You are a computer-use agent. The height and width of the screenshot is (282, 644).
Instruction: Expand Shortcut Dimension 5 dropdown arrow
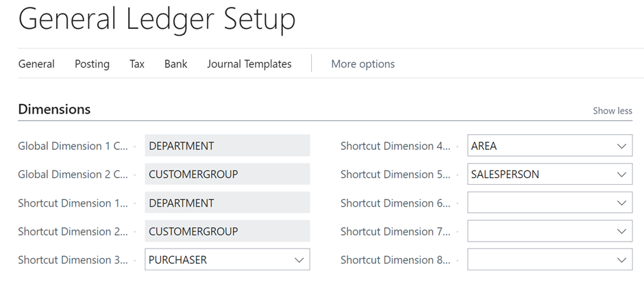coord(622,175)
